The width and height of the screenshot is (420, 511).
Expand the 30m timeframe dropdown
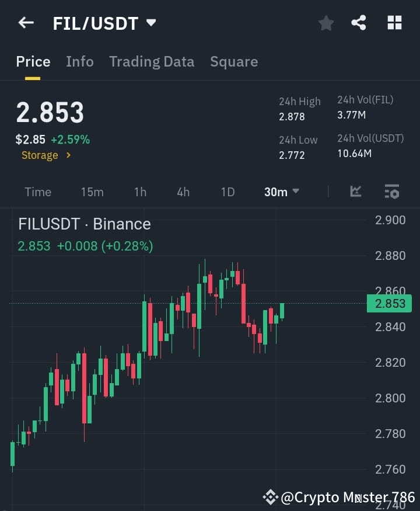(x=281, y=192)
